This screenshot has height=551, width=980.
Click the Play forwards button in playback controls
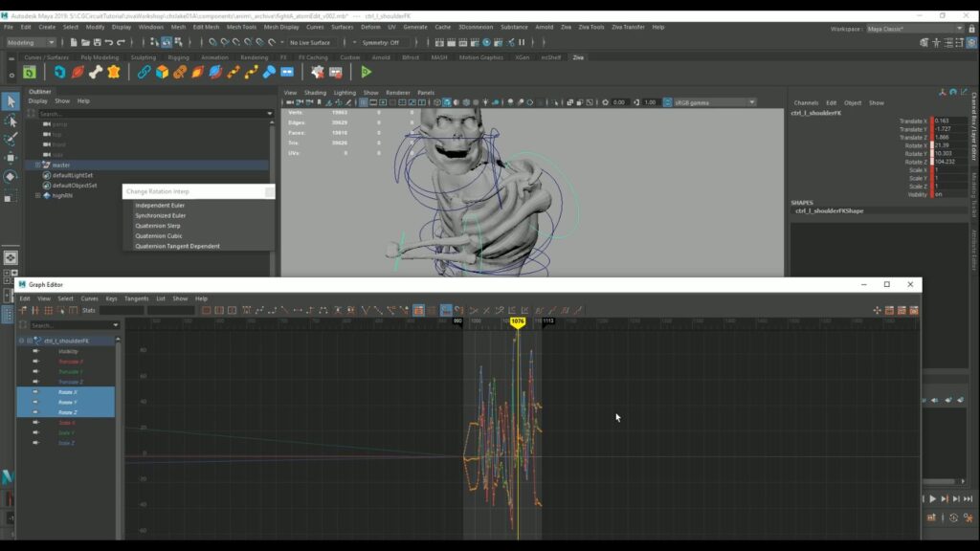tap(932, 499)
